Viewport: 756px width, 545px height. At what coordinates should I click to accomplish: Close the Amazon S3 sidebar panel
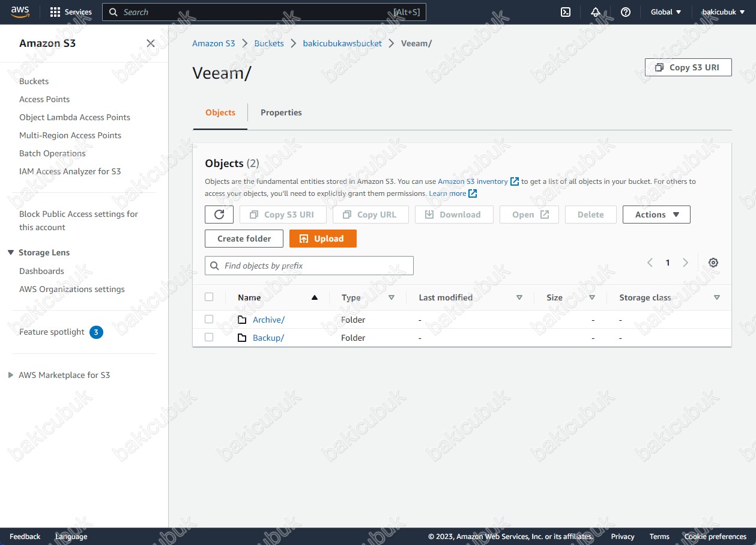pos(151,43)
